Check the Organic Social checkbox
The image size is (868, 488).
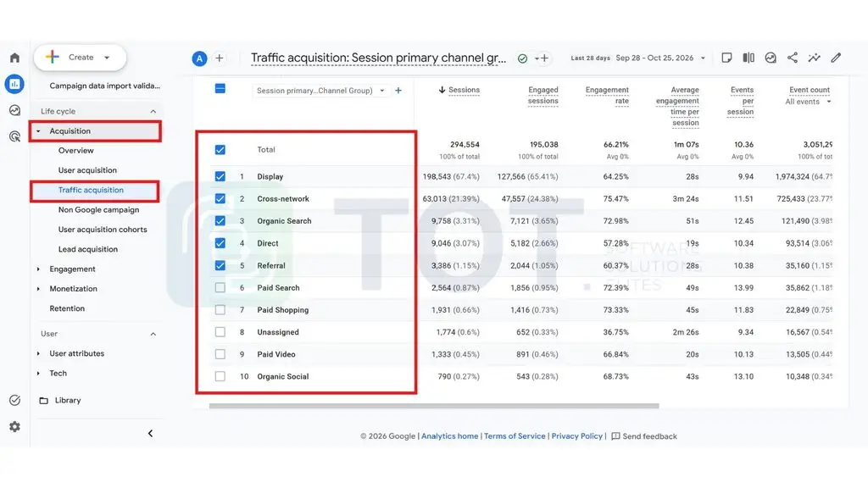click(x=220, y=376)
